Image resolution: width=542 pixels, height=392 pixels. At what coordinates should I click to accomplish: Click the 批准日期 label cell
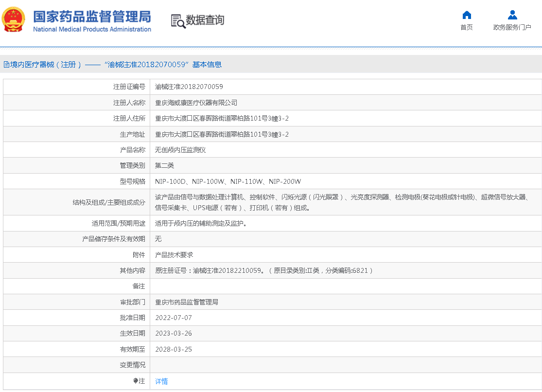[77, 318]
